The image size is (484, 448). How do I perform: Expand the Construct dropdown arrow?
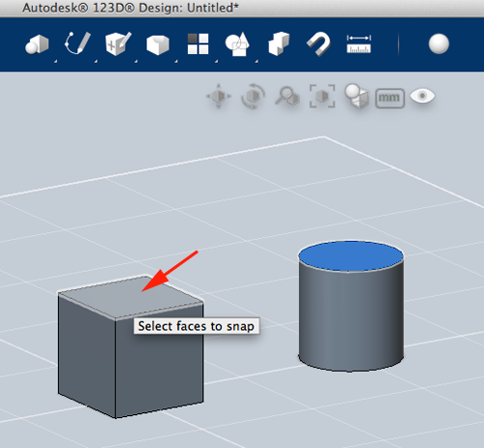[x=136, y=61]
